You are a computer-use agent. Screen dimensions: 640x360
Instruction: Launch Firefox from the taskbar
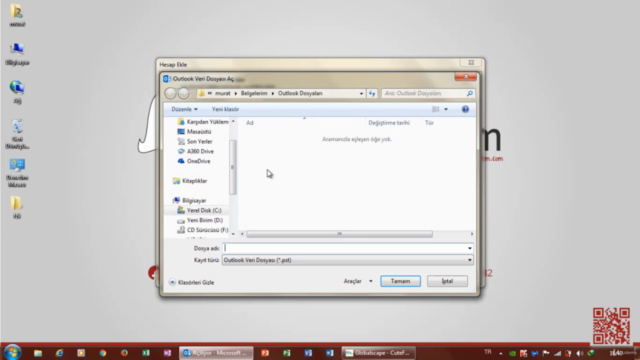(x=124, y=353)
